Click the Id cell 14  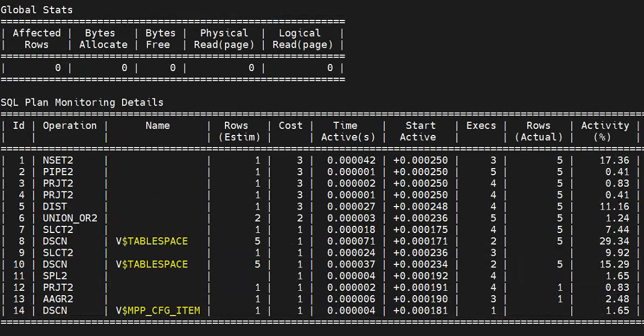pos(19,311)
